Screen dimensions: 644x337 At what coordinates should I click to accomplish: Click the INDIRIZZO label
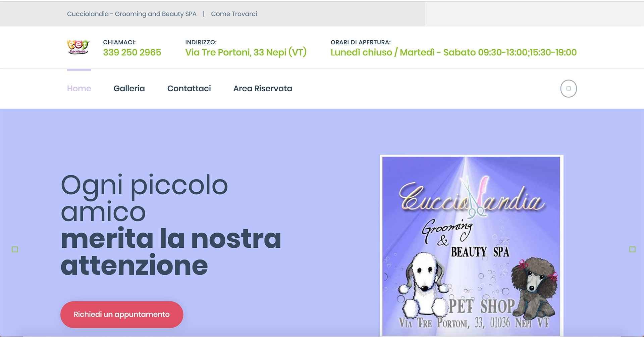click(x=201, y=42)
